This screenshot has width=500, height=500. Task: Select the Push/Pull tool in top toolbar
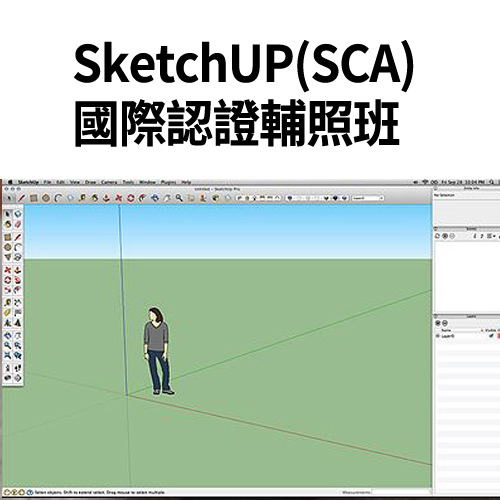coord(106,198)
